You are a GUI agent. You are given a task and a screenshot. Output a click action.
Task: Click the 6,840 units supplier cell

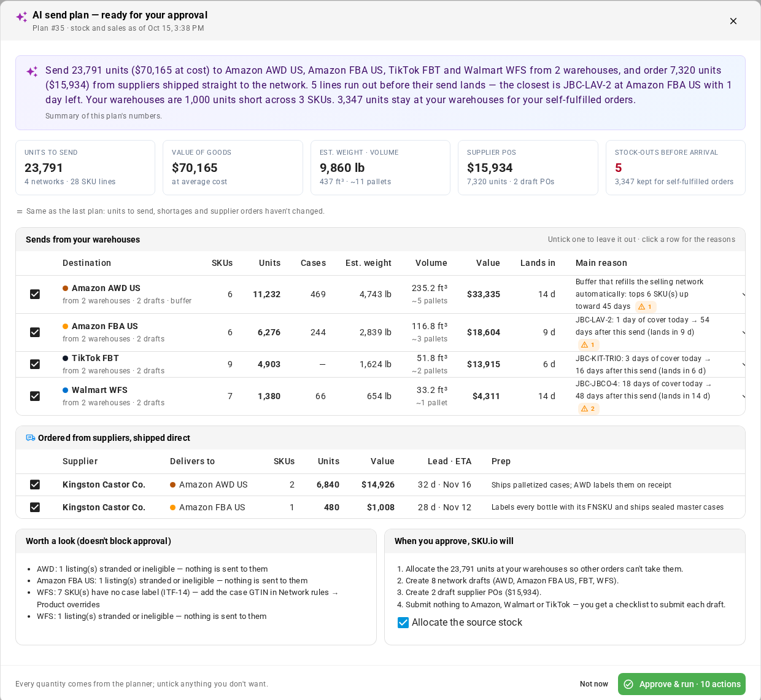(328, 484)
